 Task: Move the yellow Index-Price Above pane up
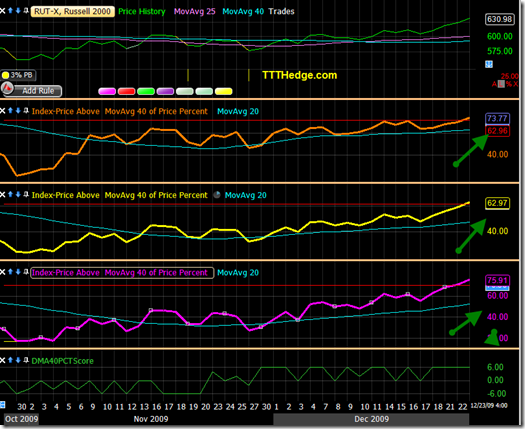(x=10, y=194)
